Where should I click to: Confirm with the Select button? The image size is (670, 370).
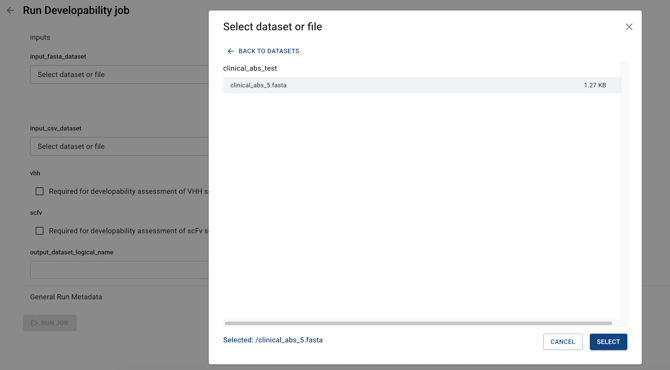tap(608, 342)
